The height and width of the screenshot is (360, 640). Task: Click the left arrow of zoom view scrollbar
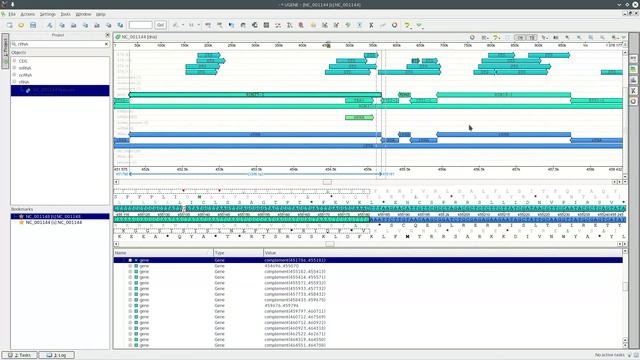click(116, 182)
